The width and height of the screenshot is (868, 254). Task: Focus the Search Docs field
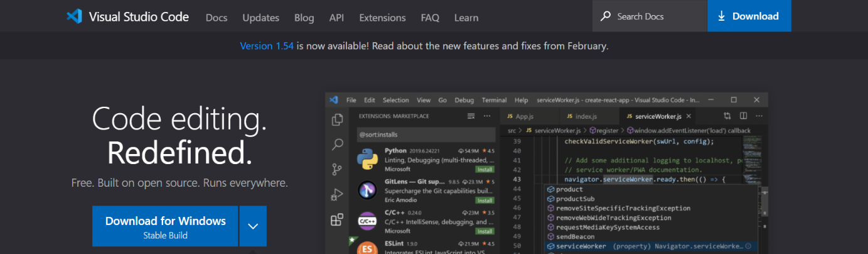(x=650, y=16)
